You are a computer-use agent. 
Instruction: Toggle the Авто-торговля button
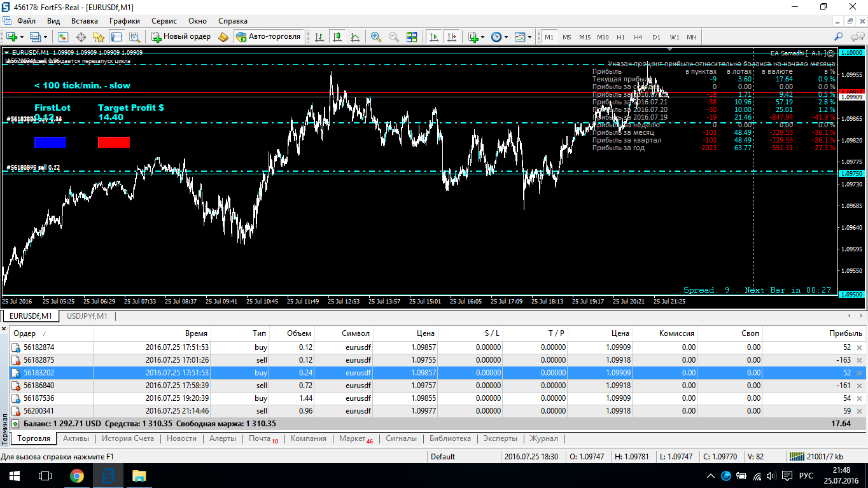(x=269, y=37)
